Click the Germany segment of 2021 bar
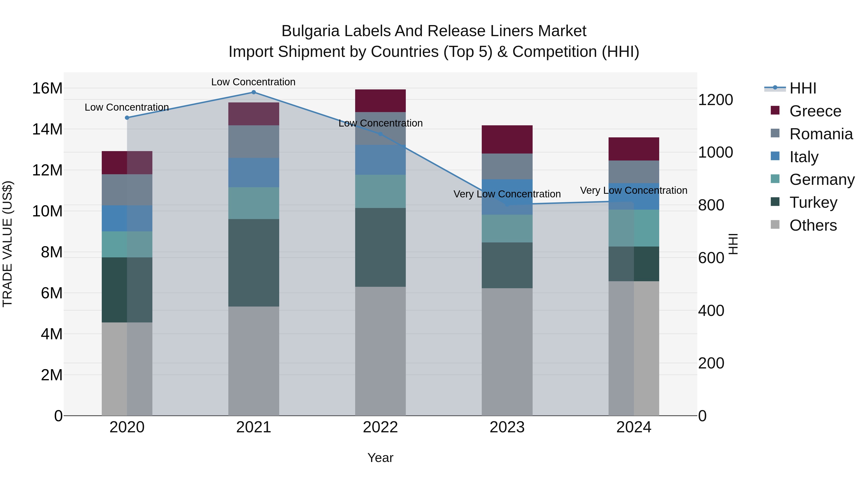Screen dimensions: 868x488 254,203
